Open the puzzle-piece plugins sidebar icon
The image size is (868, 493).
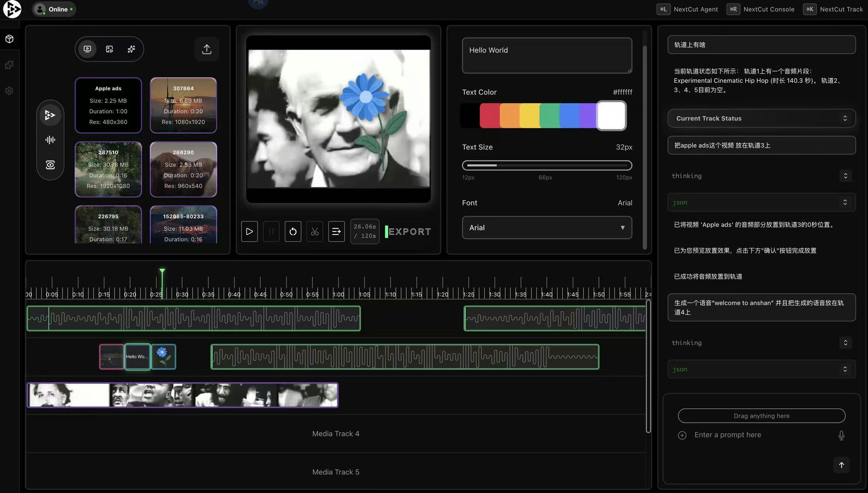[x=9, y=65]
